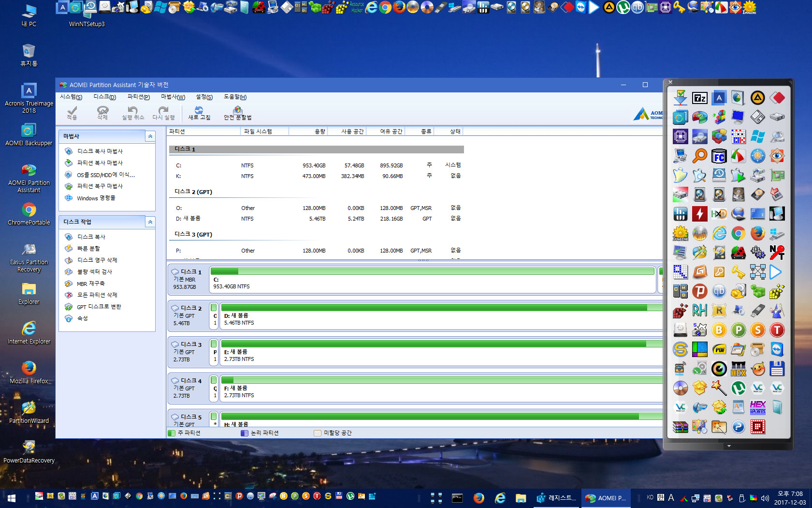The height and width of the screenshot is (508, 812).
Task: Click the 새로 고침 refresh toolbar button
Action: coord(199,113)
